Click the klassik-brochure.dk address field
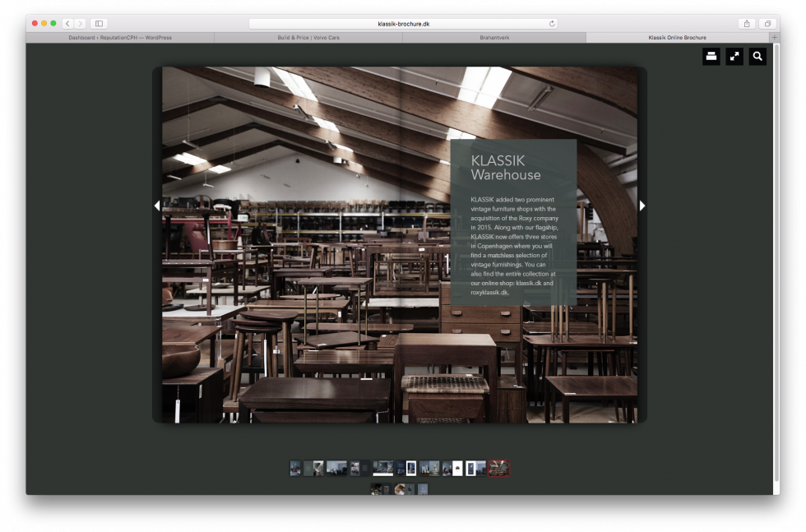 tap(403, 24)
